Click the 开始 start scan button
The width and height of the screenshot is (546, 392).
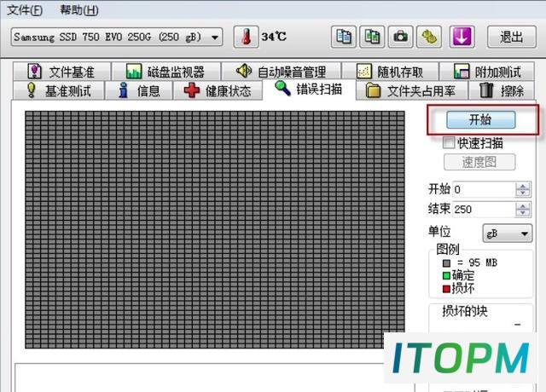point(481,119)
